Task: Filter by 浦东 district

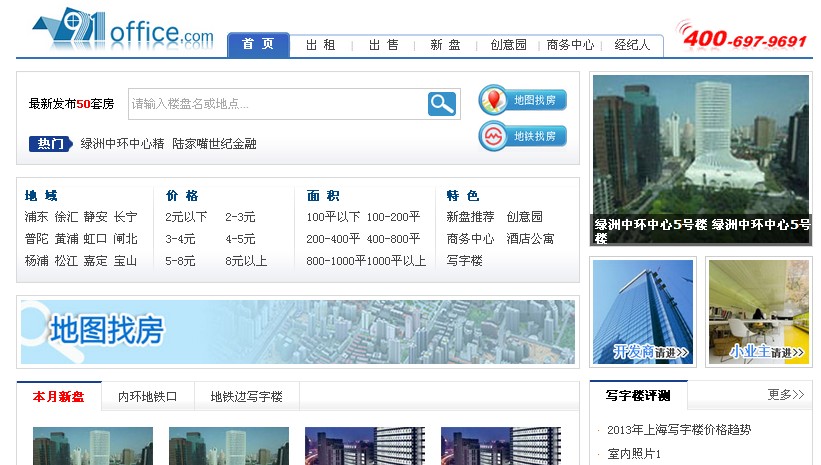Action: (x=36, y=217)
